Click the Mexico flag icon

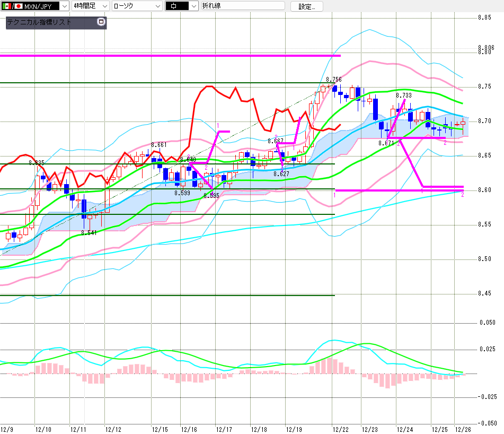[5, 6]
